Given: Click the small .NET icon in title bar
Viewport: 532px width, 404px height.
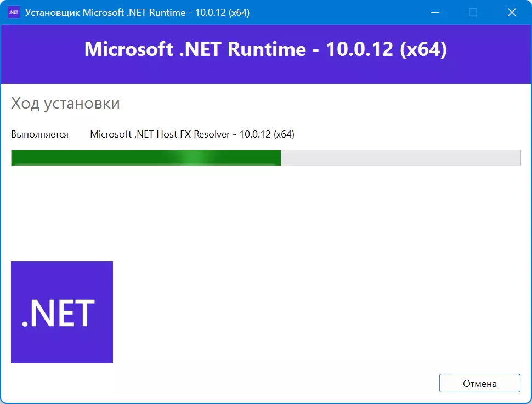Looking at the screenshot, I should (x=14, y=12).
